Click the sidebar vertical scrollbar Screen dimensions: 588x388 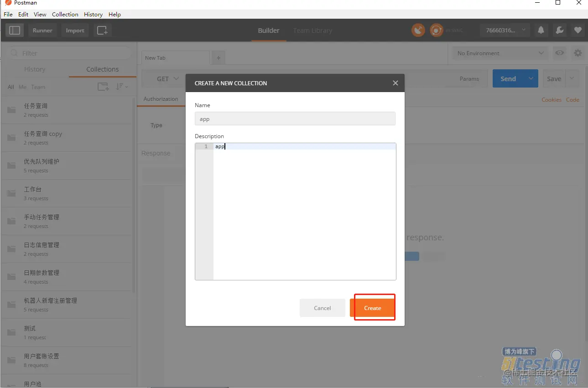click(134, 196)
